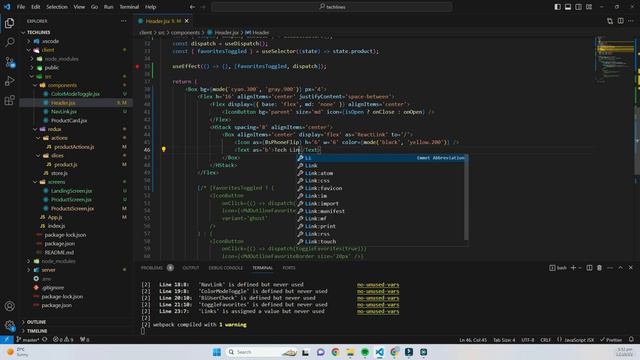Viewport: 640px width, 360px height.
Task: Close the bottom panel
Action: 631,268
